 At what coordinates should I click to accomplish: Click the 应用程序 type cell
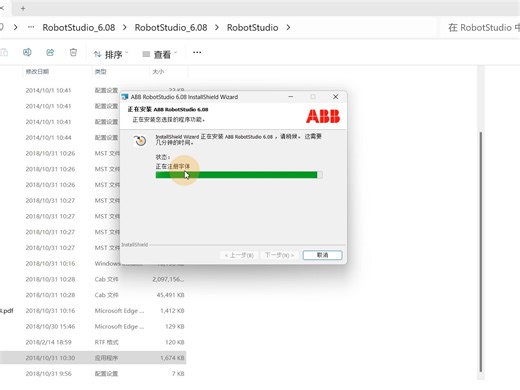click(x=106, y=358)
